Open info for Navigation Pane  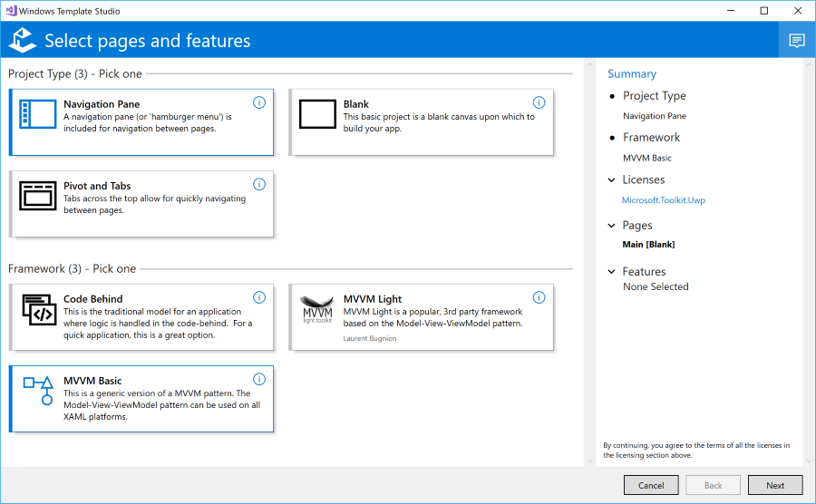[x=259, y=102]
